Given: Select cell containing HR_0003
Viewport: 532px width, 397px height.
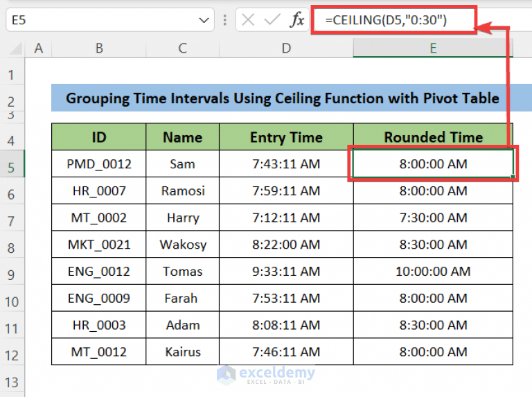Looking at the screenshot, I should (x=99, y=325).
